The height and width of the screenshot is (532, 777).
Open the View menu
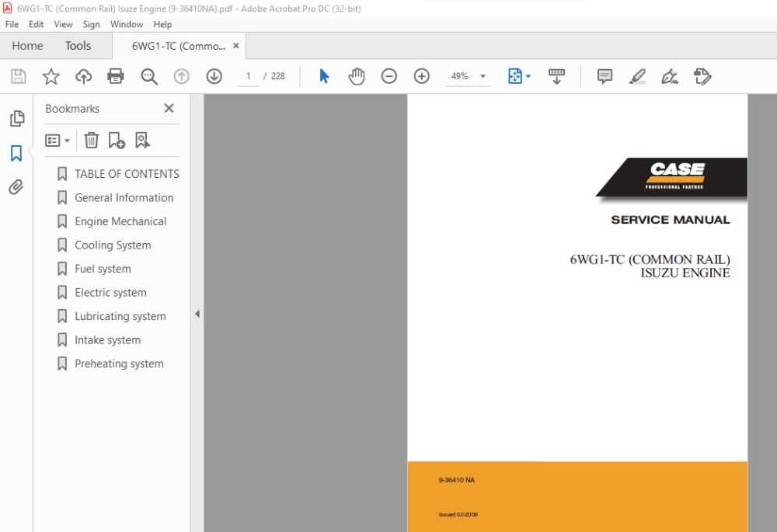tap(63, 24)
